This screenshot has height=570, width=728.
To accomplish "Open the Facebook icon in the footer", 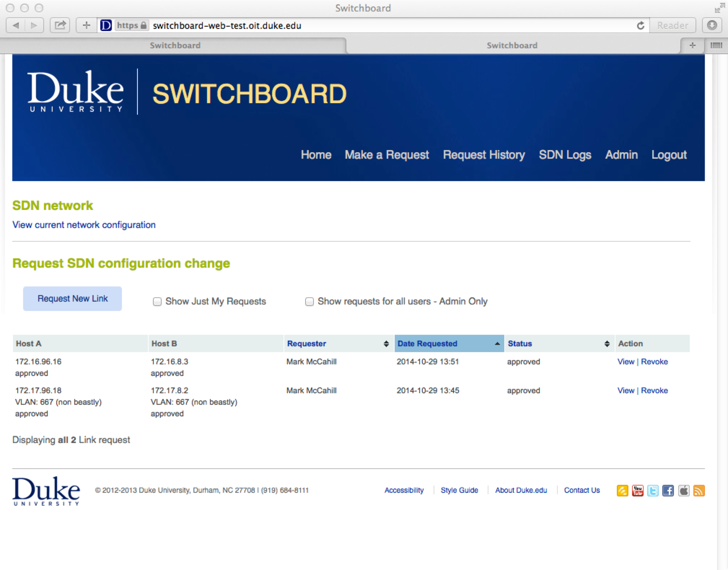I will point(668,491).
